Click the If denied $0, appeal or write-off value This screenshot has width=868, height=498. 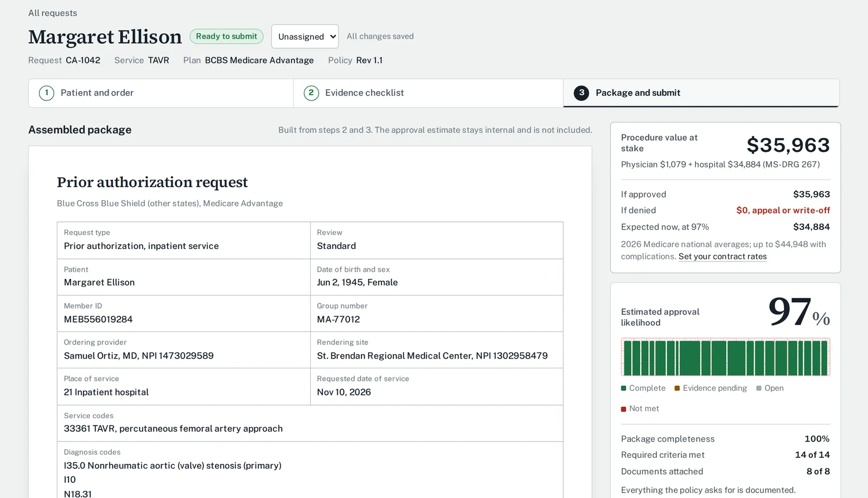point(783,210)
